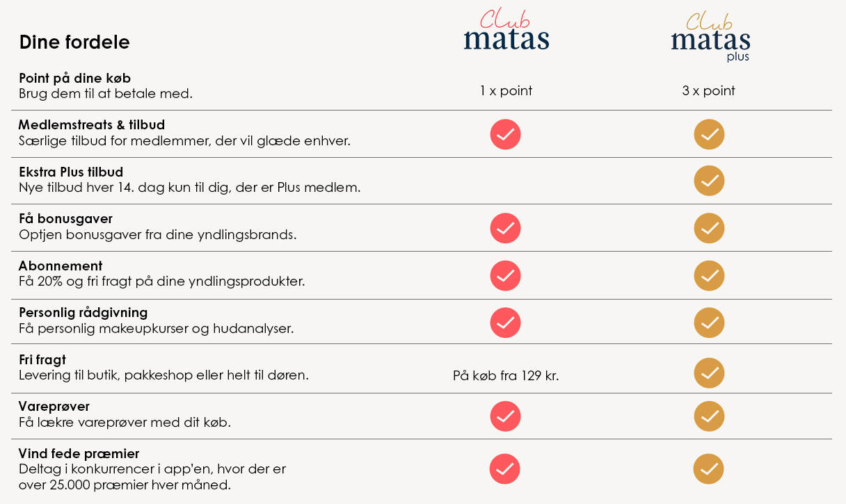846x504 pixels.
Task: Click the "1 x point" text
Action: [x=506, y=91]
